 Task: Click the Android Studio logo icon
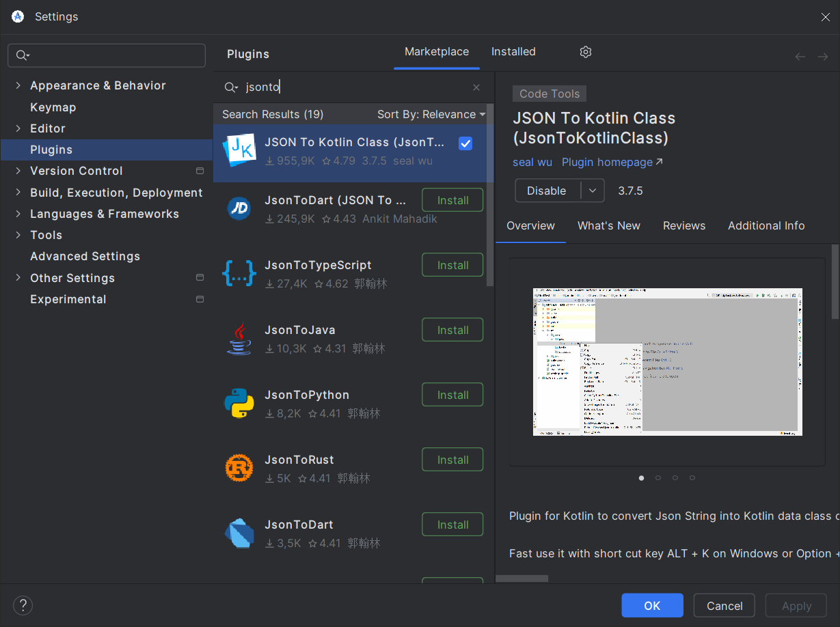(x=18, y=17)
